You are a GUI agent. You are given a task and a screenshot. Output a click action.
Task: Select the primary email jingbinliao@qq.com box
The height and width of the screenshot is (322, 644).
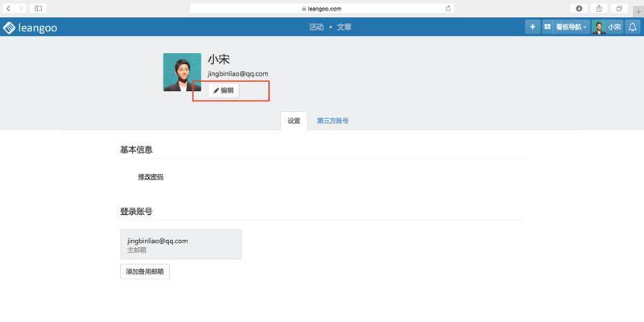(180, 245)
